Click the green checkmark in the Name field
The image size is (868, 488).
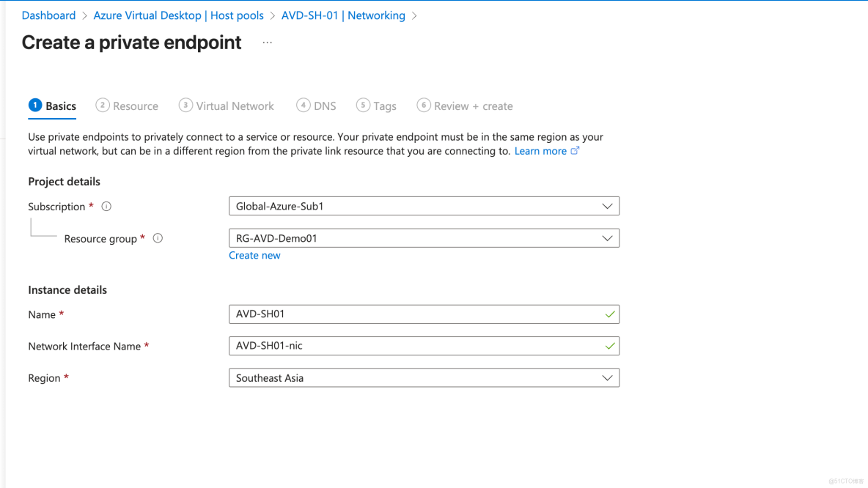tap(611, 314)
